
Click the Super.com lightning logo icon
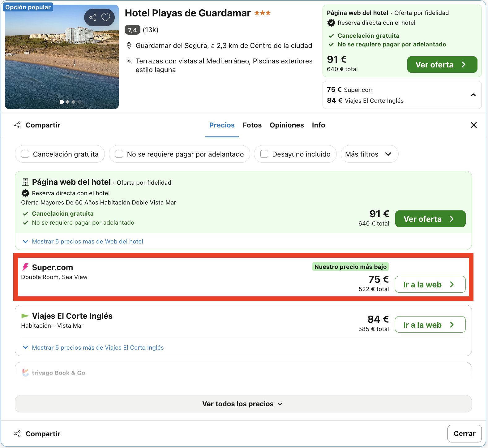pyautogui.click(x=25, y=267)
